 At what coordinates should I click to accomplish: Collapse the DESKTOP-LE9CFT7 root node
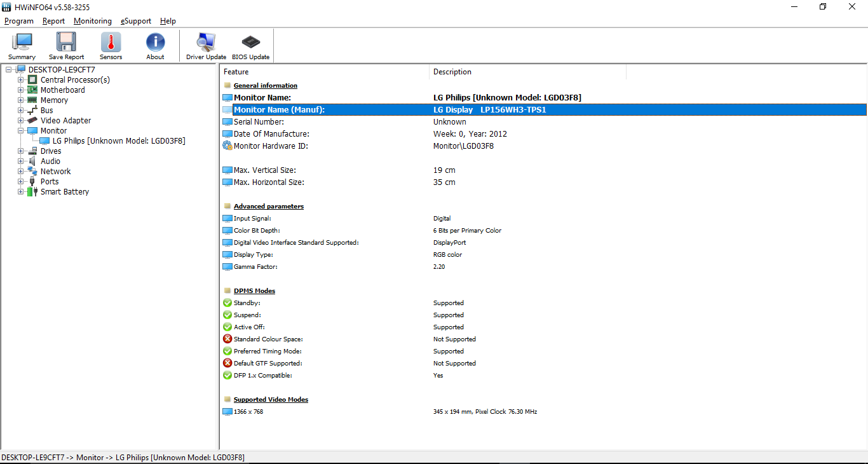click(x=9, y=69)
